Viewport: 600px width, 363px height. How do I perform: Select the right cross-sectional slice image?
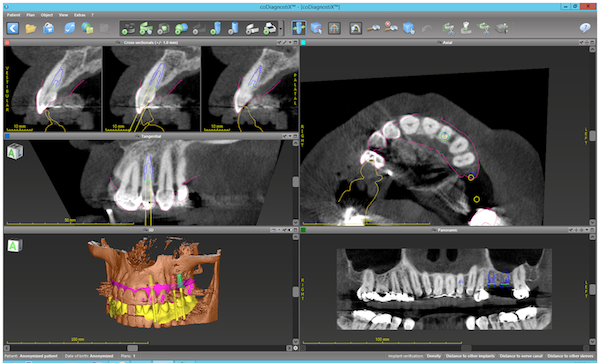pyautogui.click(x=249, y=89)
